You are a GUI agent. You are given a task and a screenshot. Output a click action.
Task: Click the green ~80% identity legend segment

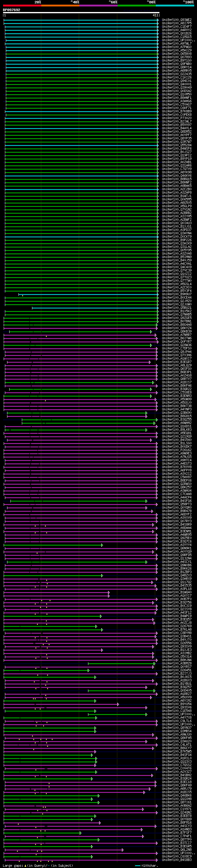tap(136, 6)
